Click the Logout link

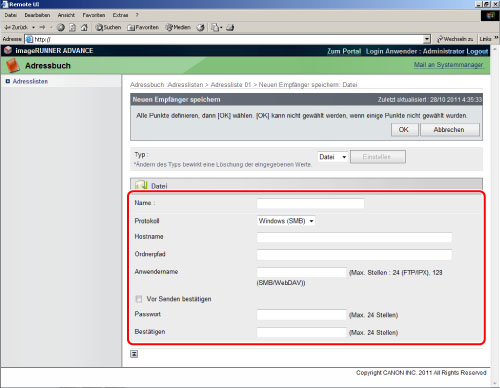tap(477, 51)
